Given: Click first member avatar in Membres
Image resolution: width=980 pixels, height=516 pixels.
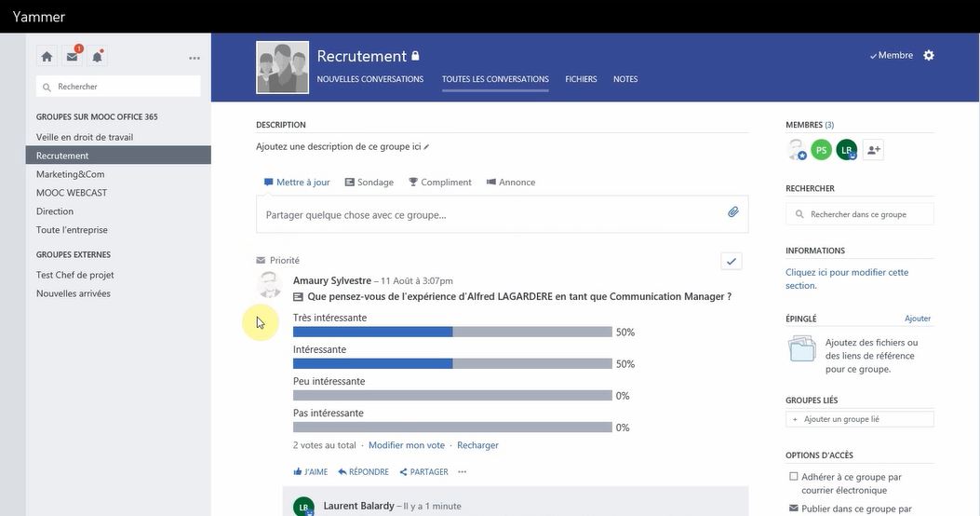Looking at the screenshot, I should tap(797, 149).
